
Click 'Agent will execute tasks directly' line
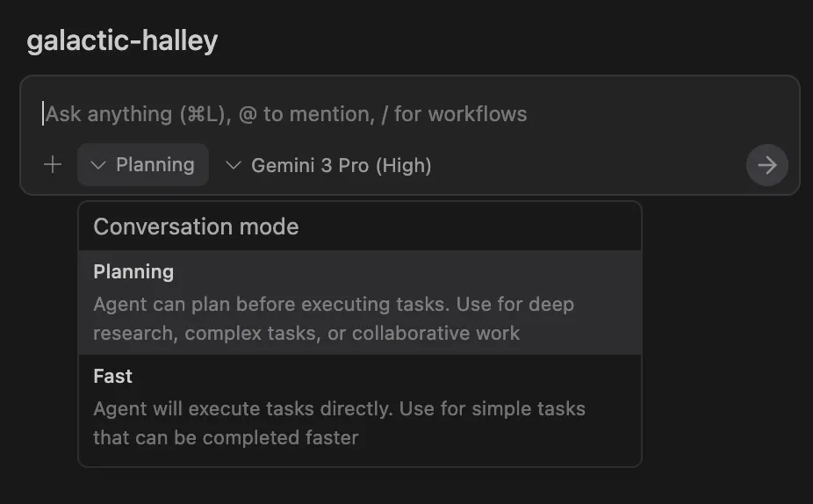339,409
